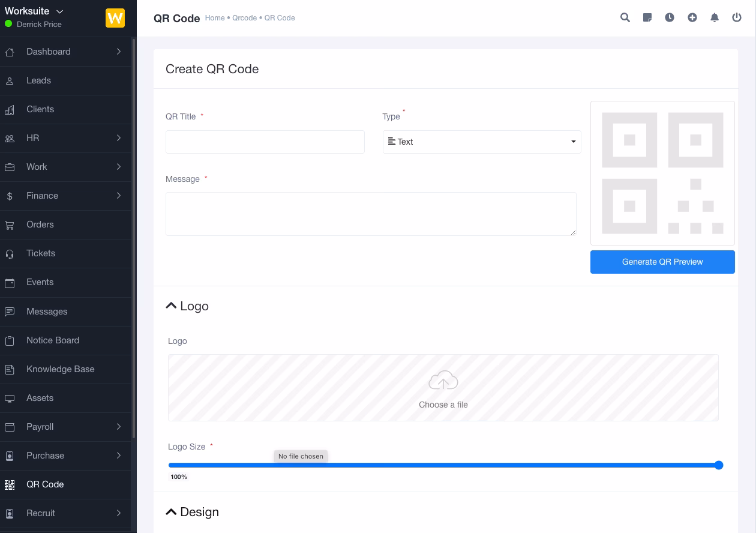Click the 100% logo size value
The height and width of the screenshot is (533, 756).
point(179,477)
